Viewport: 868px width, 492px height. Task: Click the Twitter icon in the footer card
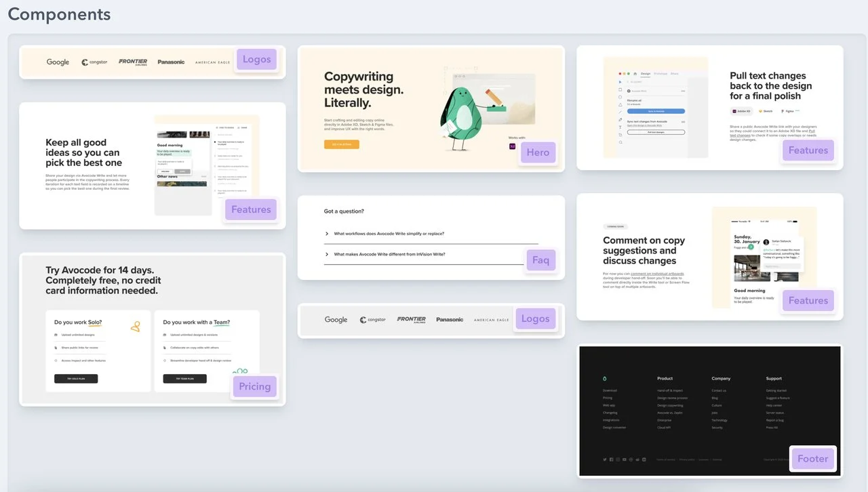coord(605,459)
